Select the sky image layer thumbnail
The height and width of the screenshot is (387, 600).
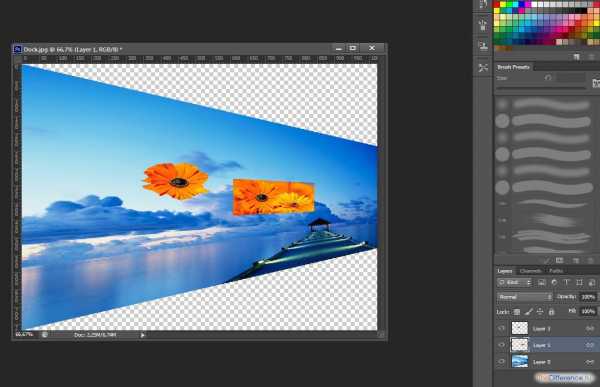520,362
